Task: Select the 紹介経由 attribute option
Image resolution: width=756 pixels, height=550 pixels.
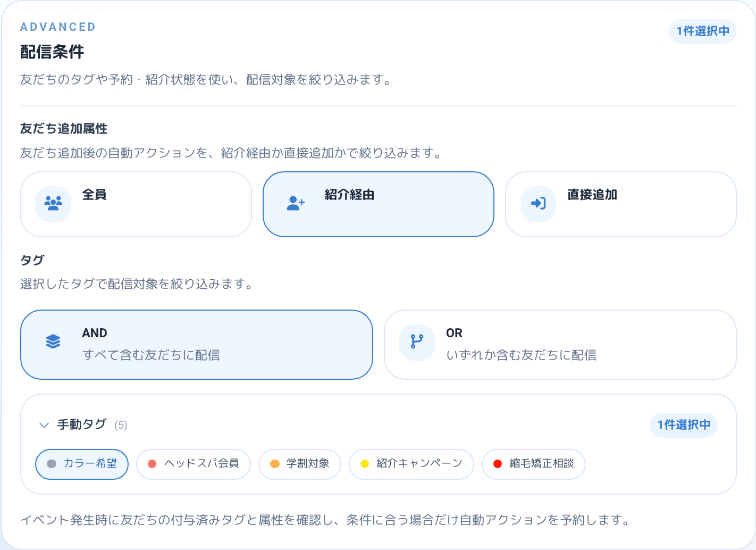Action: tap(379, 204)
